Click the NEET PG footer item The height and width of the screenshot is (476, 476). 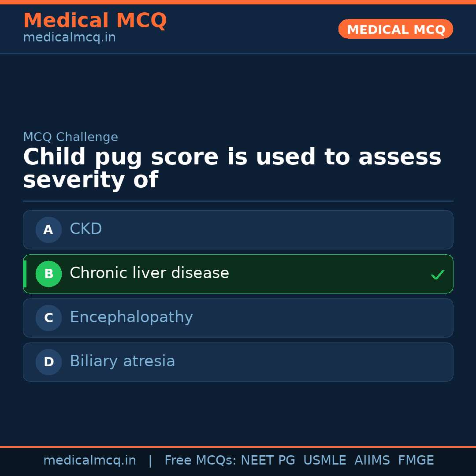point(268,460)
